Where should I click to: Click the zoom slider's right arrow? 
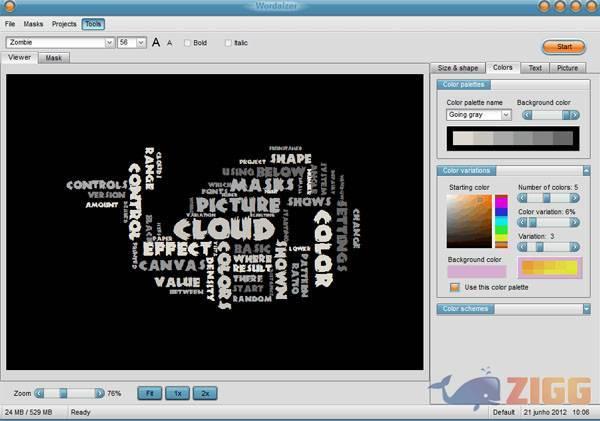pos(99,394)
